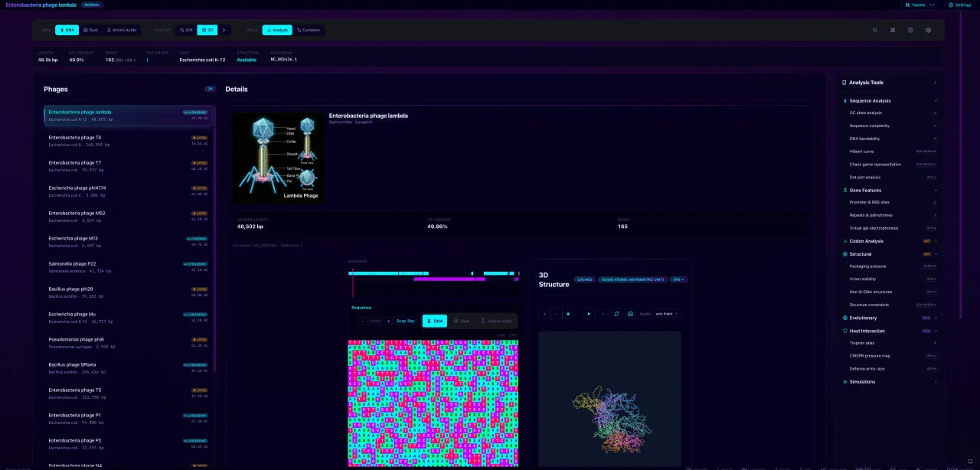Click the filled dot render style icon
The image size is (980, 470).
568,314
